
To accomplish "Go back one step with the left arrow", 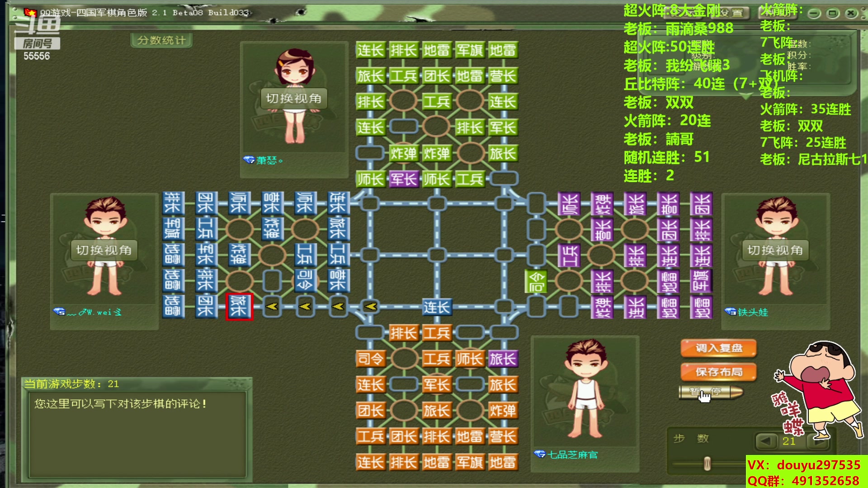I will pyautogui.click(x=766, y=441).
